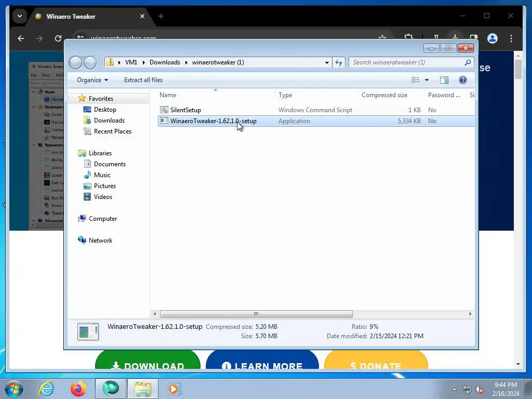The image size is (532, 399).
Task: Open the Desktop folder in Favorites
Action: click(x=105, y=110)
